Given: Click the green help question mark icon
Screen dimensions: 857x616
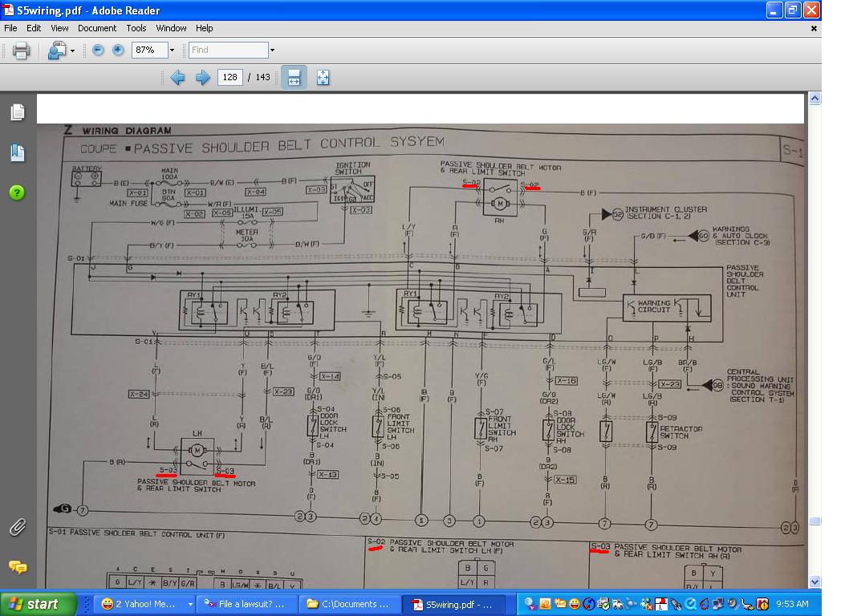Looking at the screenshot, I should (17, 192).
